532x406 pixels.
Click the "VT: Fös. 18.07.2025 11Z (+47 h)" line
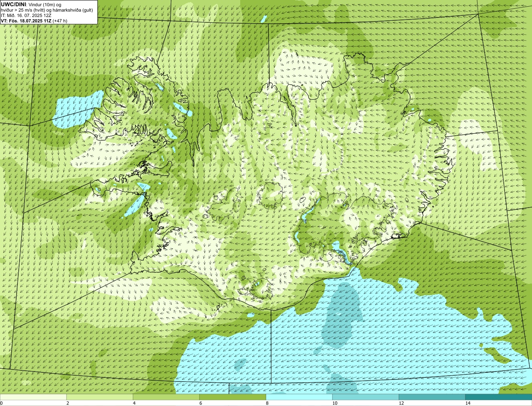click(34, 20)
